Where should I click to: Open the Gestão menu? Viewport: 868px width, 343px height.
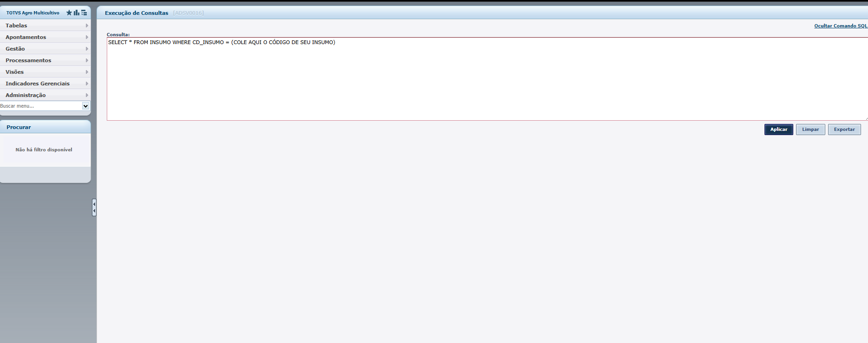click(x=45, y=49)
